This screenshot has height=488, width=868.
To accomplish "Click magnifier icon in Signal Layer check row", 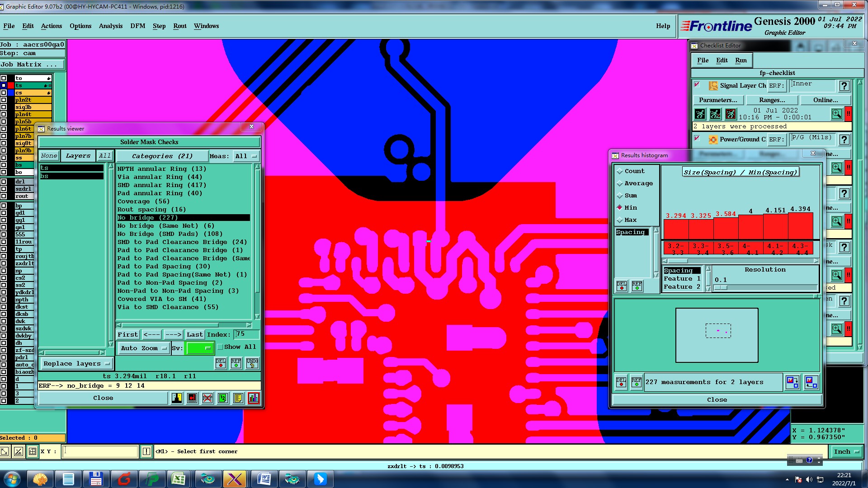I will click(836, 114).
